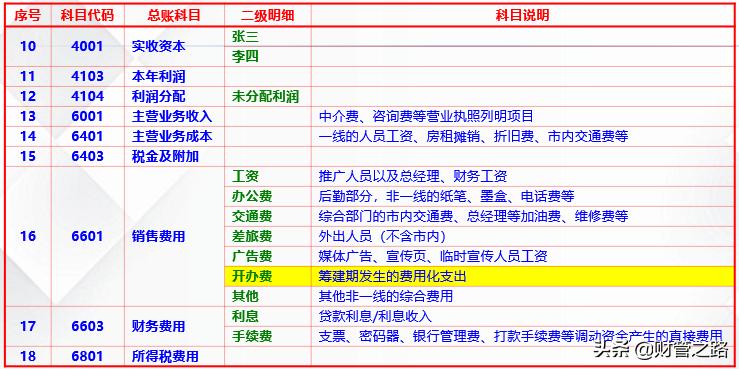Select the 综合部门的市内交通费 description cell
The width and height of the screenshot is (739, 369).
point(522,216)
